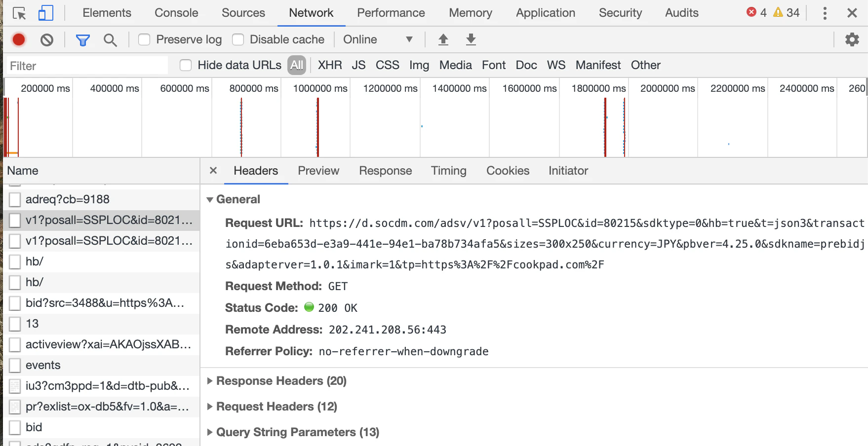Select the All filter button
868x446 pixels.
tap(297, 65)
